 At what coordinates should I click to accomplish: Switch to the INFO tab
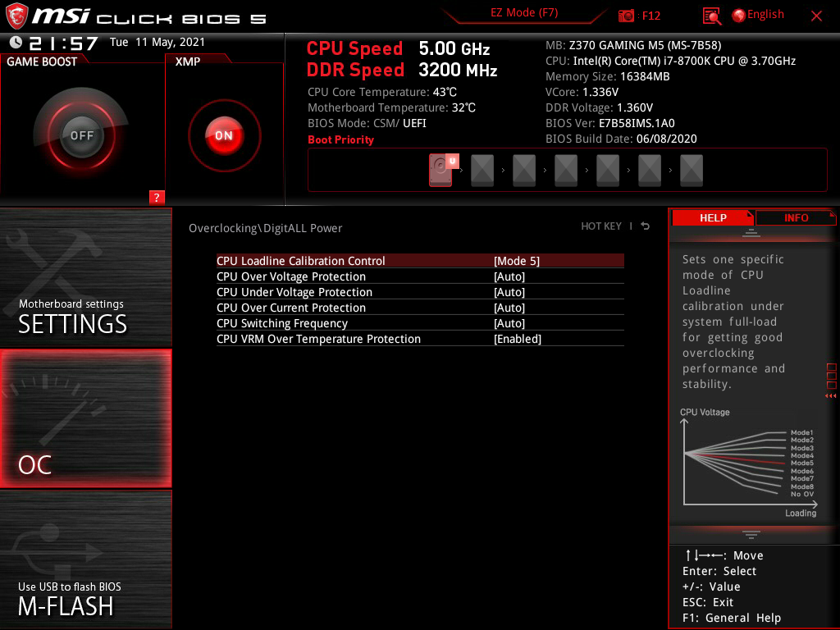[796, 217]
